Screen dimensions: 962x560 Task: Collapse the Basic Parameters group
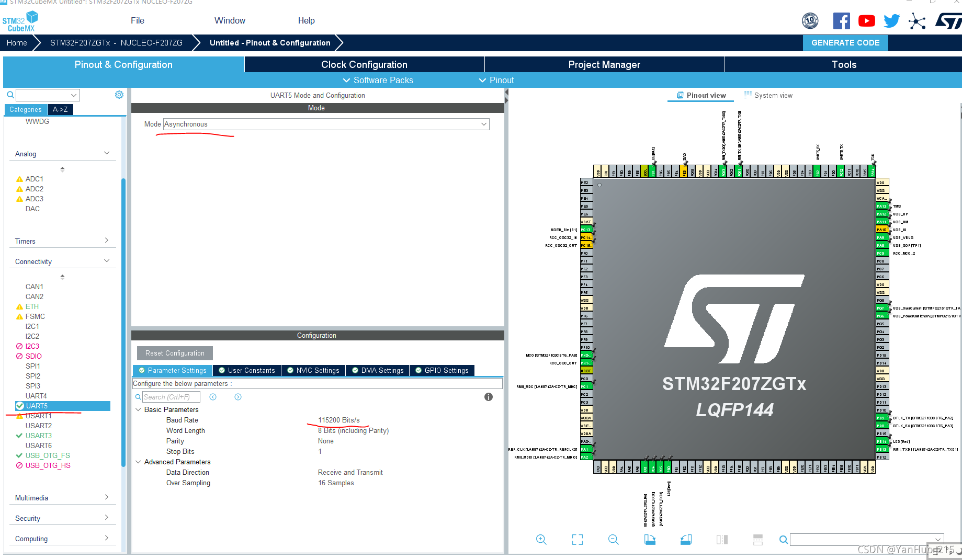(x=138, y=409)
